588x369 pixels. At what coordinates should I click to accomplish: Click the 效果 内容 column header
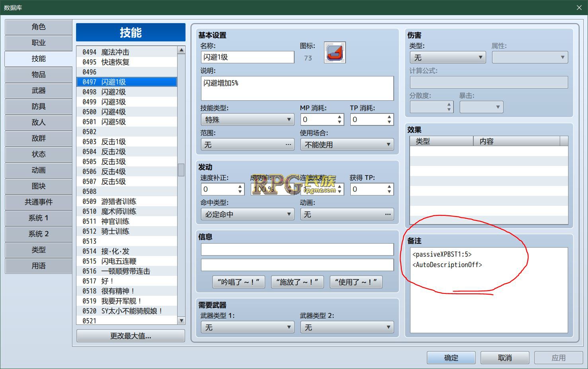tap(517, 141)
